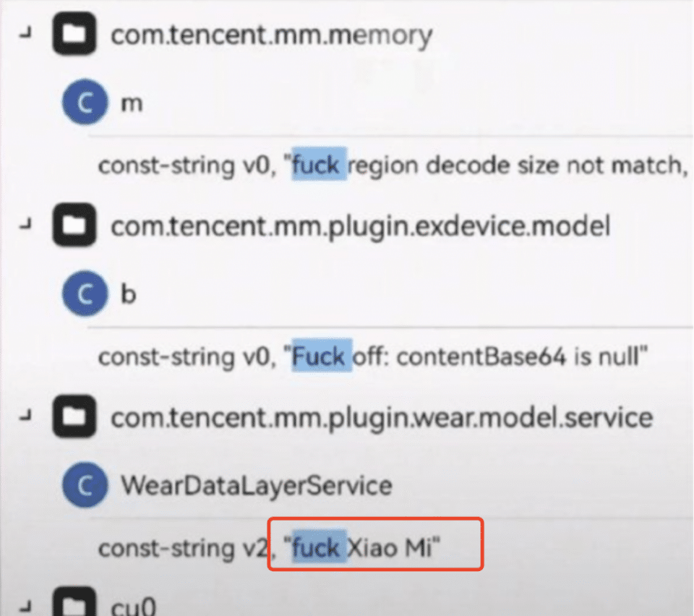Click the class icon beside m
The image size is (694, 616).
click(x=85, y=102)
